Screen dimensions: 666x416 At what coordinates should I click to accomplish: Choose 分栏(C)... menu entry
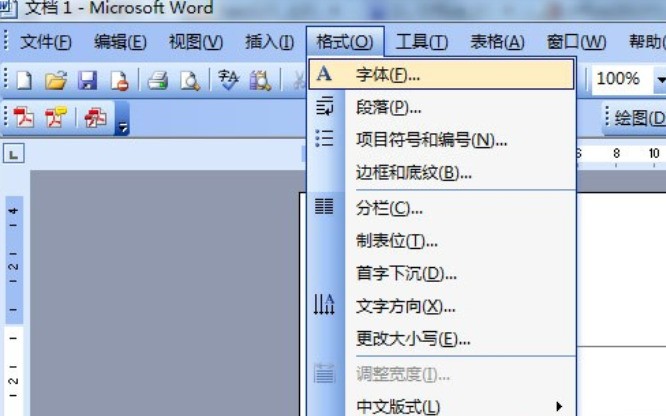[x=441, y=208]
